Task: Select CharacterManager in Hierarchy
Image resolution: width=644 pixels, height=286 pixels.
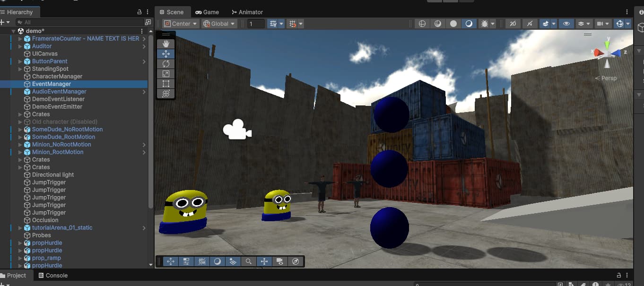Action: click(57, 77)
